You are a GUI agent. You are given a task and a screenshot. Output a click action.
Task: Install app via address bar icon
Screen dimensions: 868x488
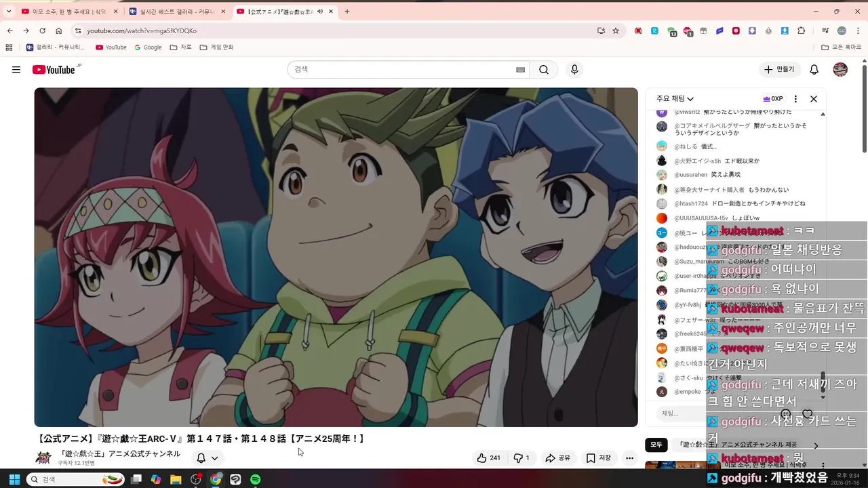click(601, 30)
